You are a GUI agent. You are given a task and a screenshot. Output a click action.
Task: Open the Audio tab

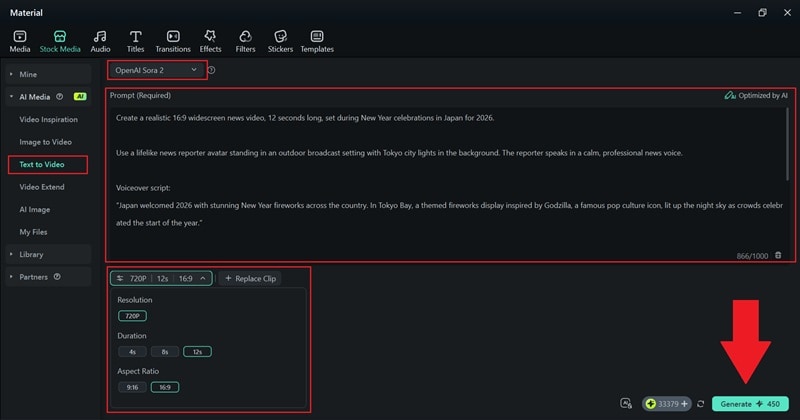(100, 41)
